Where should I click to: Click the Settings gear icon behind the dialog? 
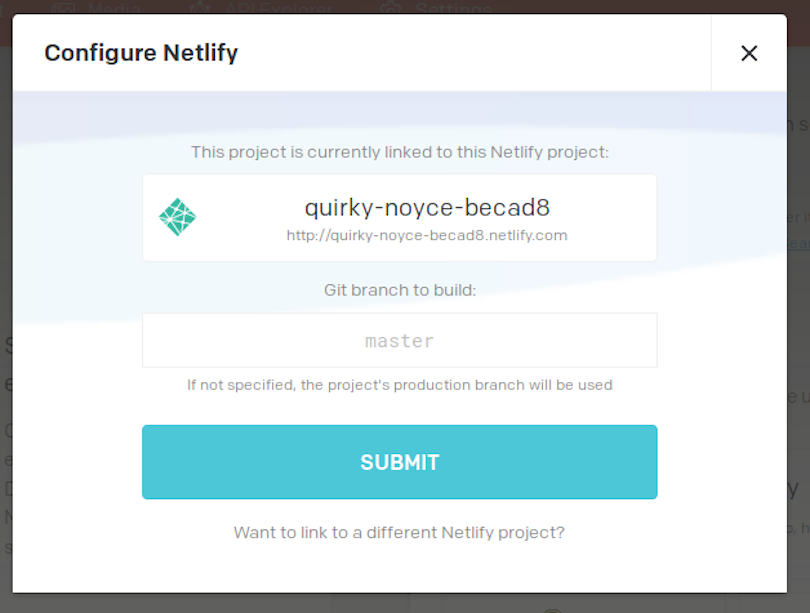click(391, 8)
